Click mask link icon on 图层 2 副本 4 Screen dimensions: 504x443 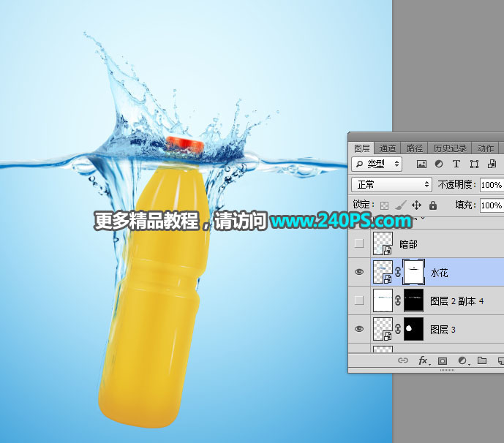point(398,300)
